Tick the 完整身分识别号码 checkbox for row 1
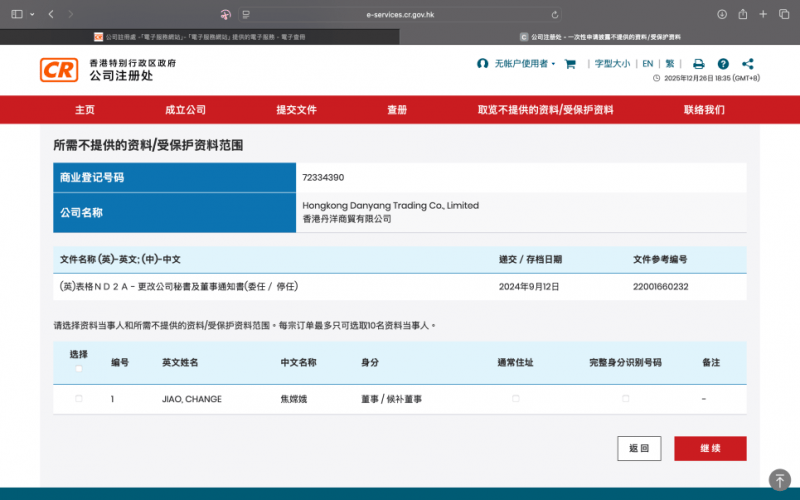The width and height of the screenshot is (800, 500). click(626, 399)
